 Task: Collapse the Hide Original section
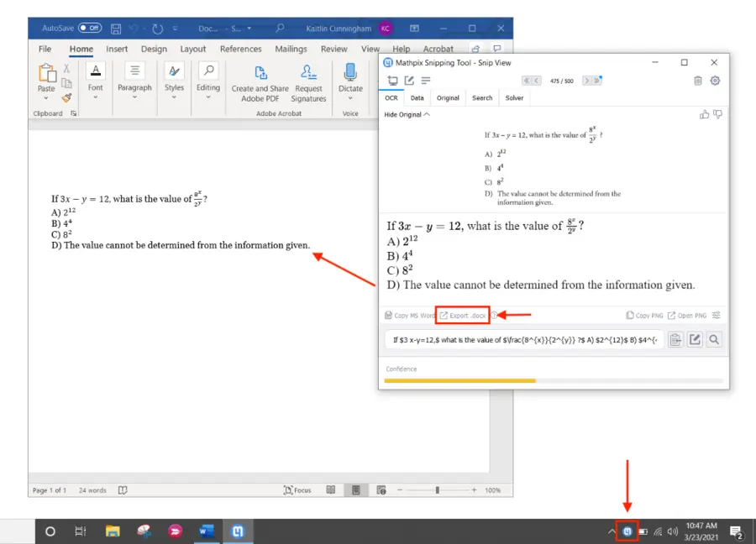point(407,115)
